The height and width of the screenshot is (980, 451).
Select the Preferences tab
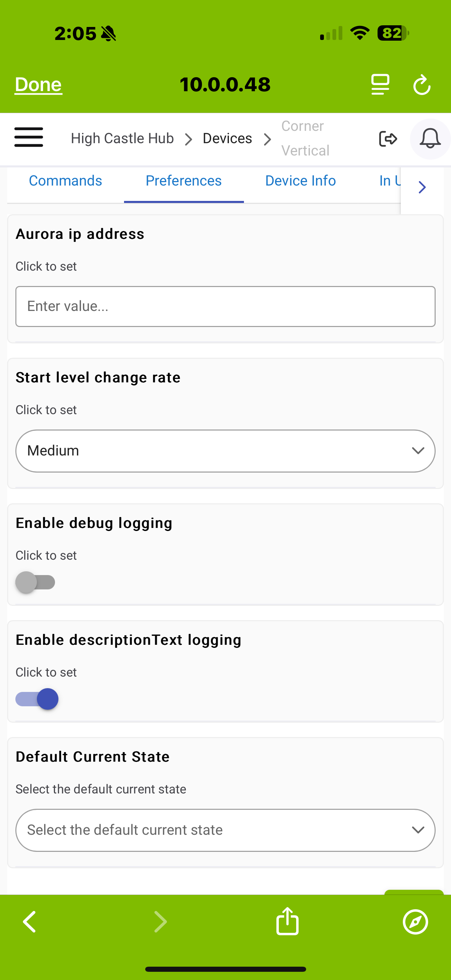[x=184, y=181]
